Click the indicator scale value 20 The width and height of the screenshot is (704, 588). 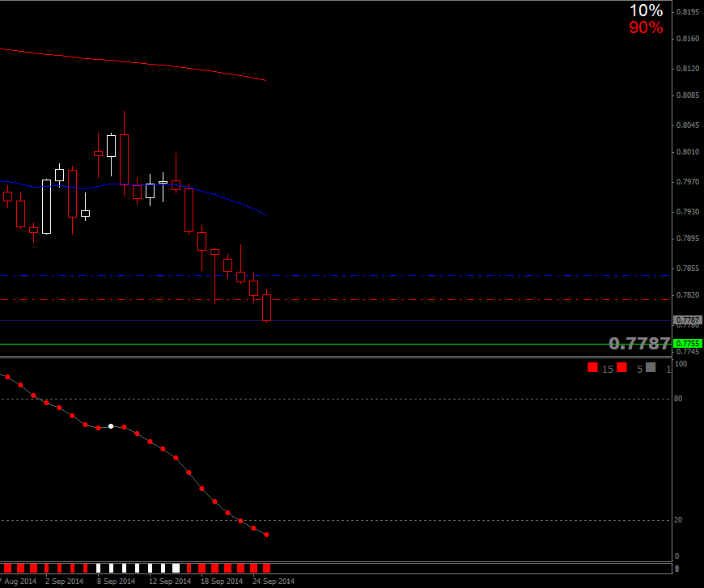click(678, 520)
